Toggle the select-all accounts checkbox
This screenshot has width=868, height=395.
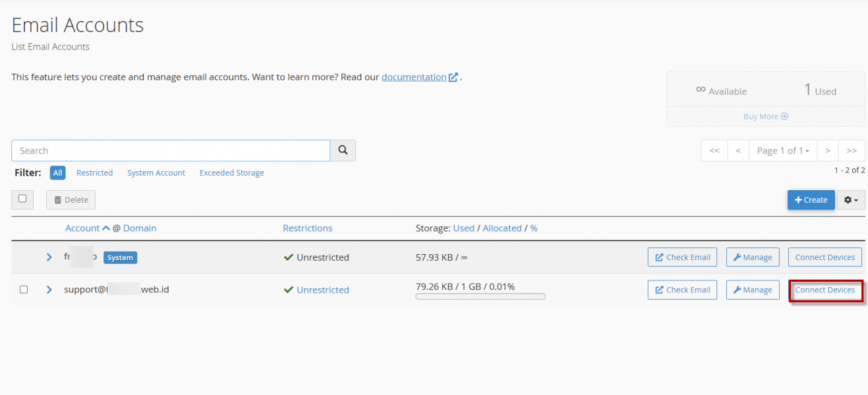click(x=22, y=199)
